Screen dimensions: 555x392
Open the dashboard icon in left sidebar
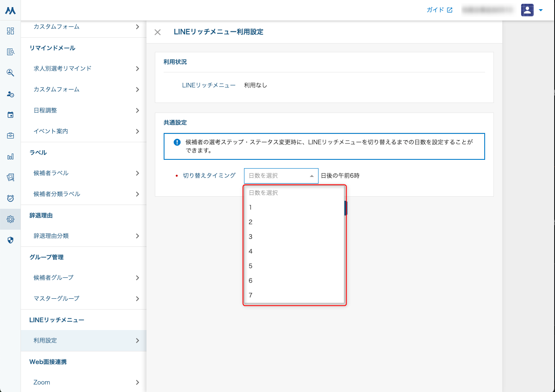coord(10,31)
